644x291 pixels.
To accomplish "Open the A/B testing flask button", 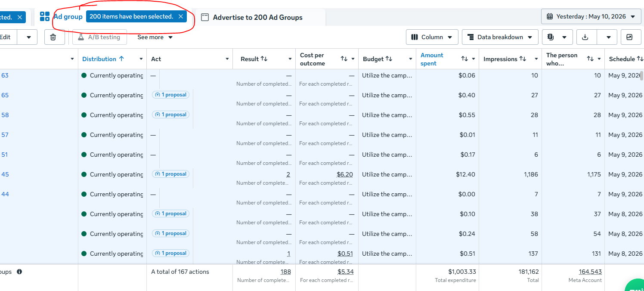I will (x=99, y=37).
